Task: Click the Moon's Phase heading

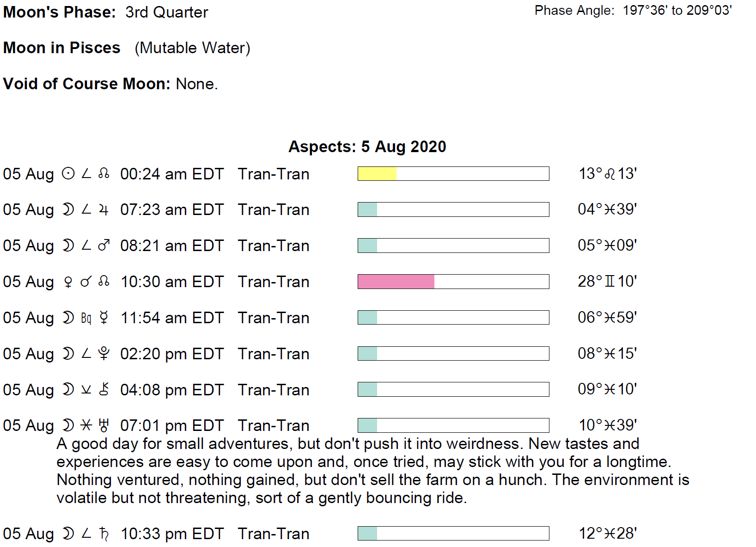Action: click(59, 12)
